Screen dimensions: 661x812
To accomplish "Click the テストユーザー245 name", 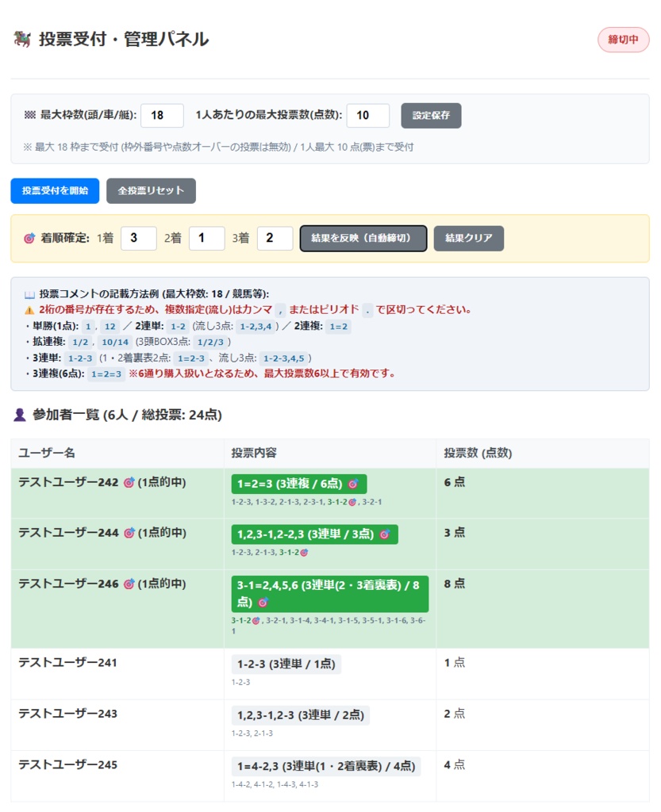I will tap(68, 765).
